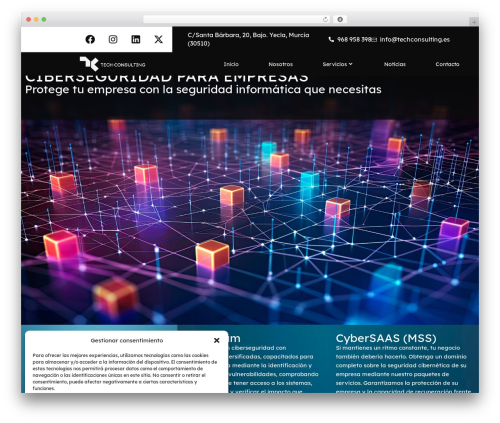
Task: Click the phone icon beside 968 958 398
Action: [331, 39]
